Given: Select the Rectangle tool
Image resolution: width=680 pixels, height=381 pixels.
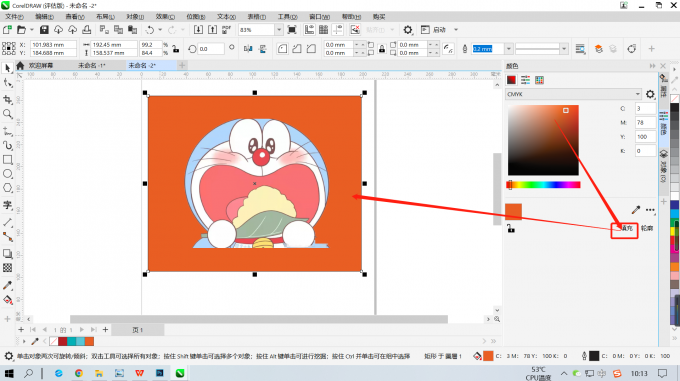Looking at the screenshot, I should pos(7,160).
